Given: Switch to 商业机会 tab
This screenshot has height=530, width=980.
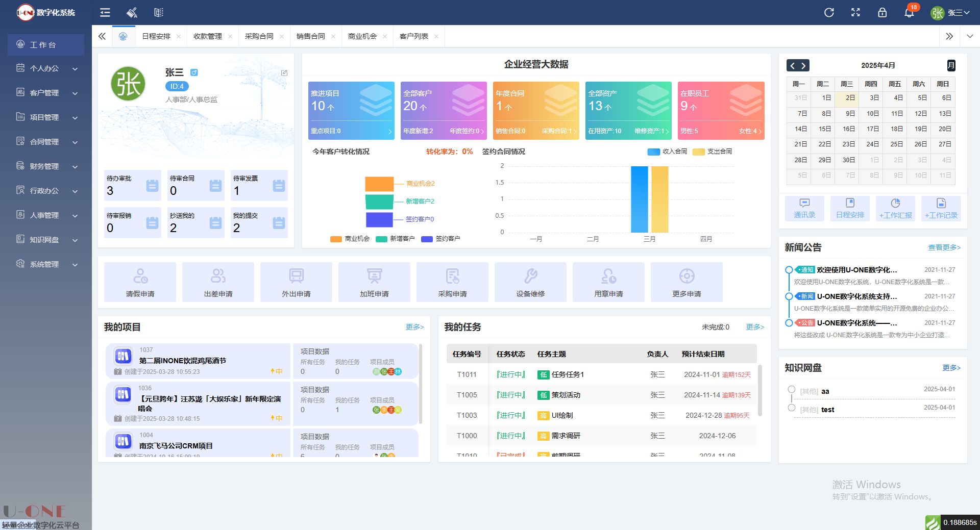Looking at the screenshot, I should (x=362, y=36).
